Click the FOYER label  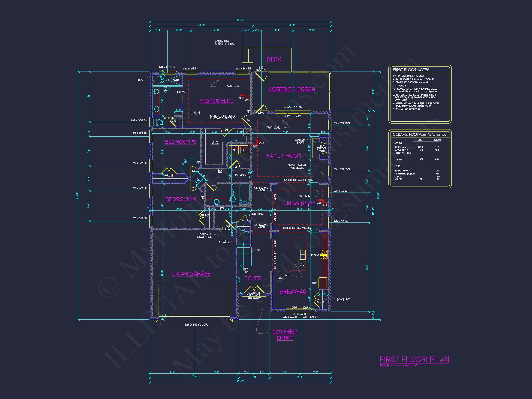tap(253, 278)
